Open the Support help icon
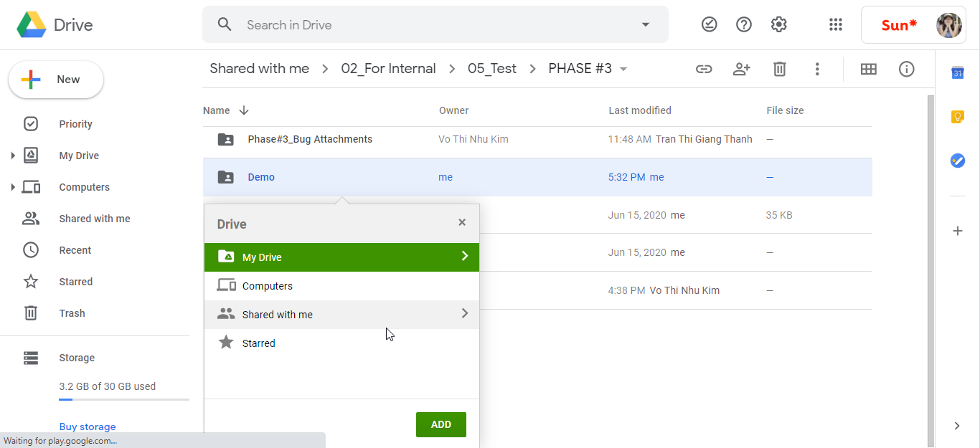Screen dimensions: 980x448 (744, 25)
